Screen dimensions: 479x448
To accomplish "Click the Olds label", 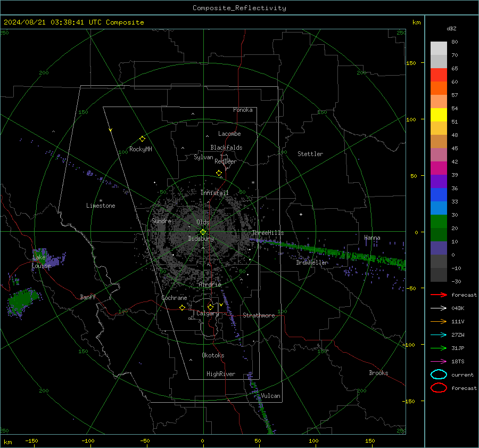I will point(203,222).
